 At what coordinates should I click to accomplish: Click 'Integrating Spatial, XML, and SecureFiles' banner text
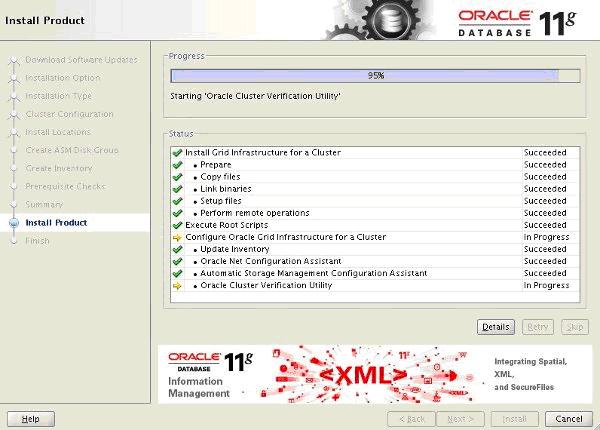coord(530,374)
